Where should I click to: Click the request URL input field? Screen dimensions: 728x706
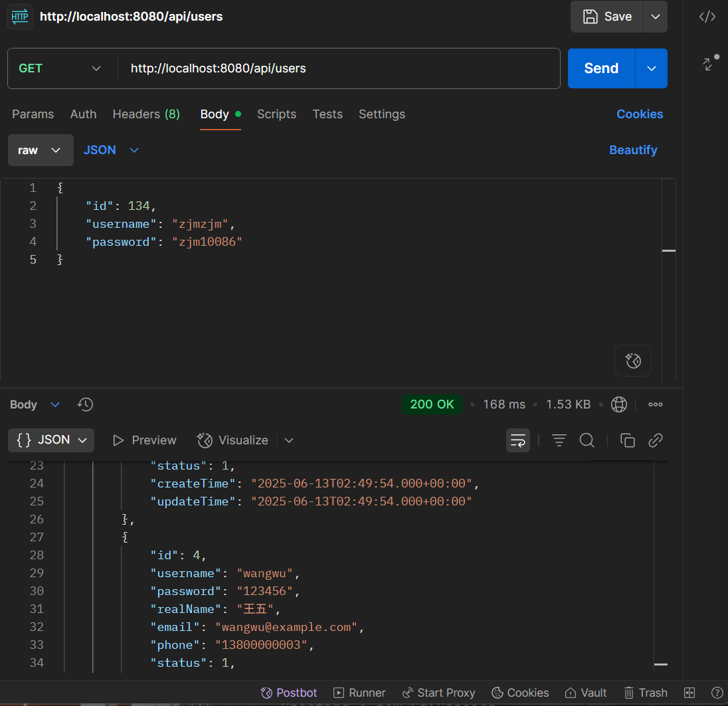point(339,68)
